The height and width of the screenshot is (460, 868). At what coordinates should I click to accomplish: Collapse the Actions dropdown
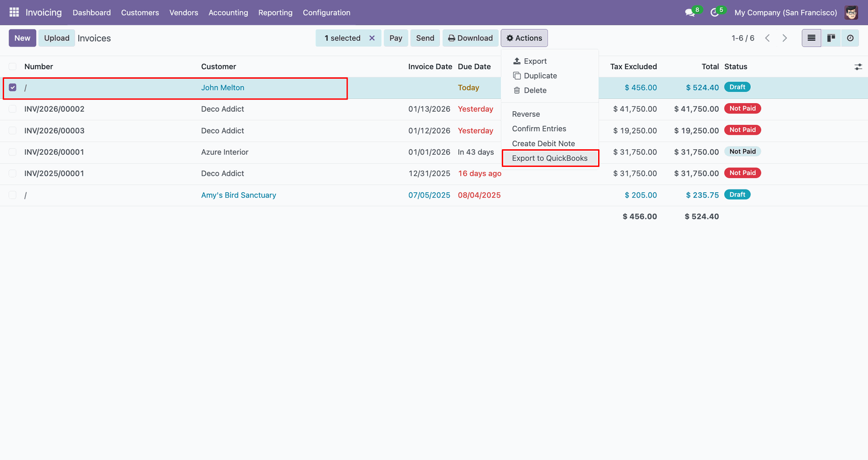(524, 38)
